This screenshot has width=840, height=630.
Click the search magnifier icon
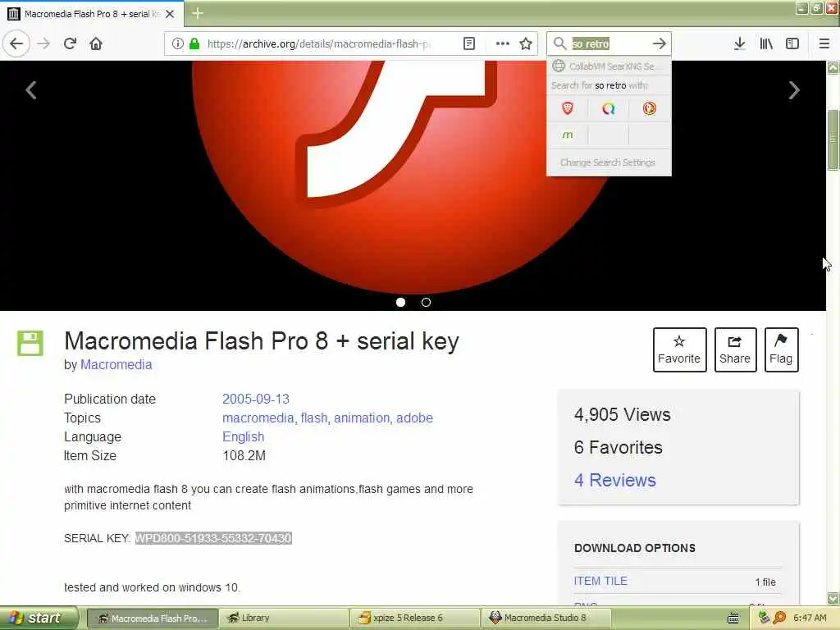pyautogui.click(x=559, y=43)
